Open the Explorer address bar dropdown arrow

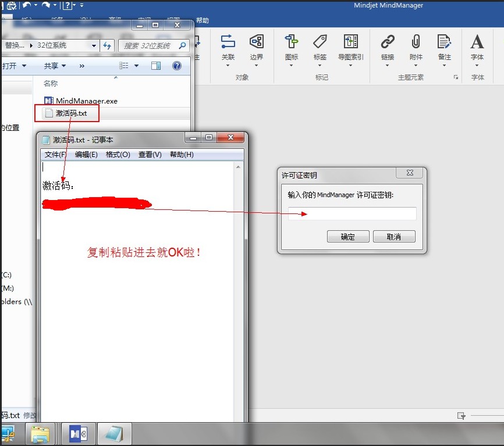[x=94, y=45]
